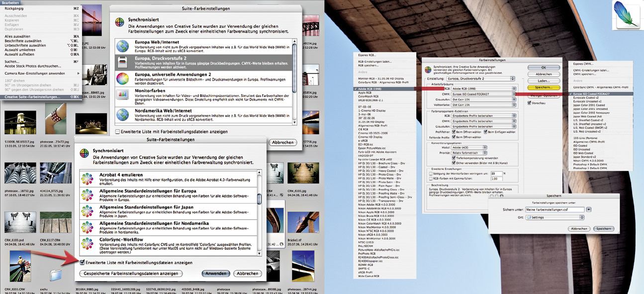Choose Suchen... menu entry
644x294 pixels.
point(41,61)
